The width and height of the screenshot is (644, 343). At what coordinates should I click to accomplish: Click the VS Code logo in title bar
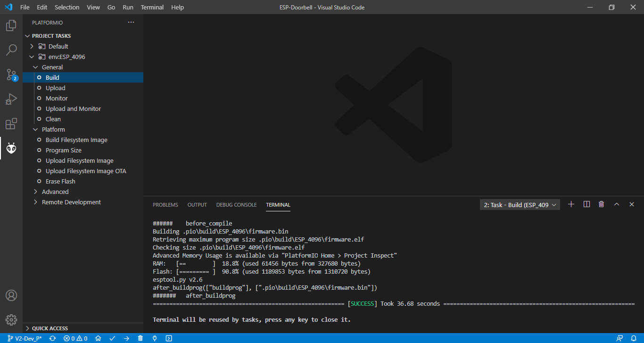[x=8, y=7]
